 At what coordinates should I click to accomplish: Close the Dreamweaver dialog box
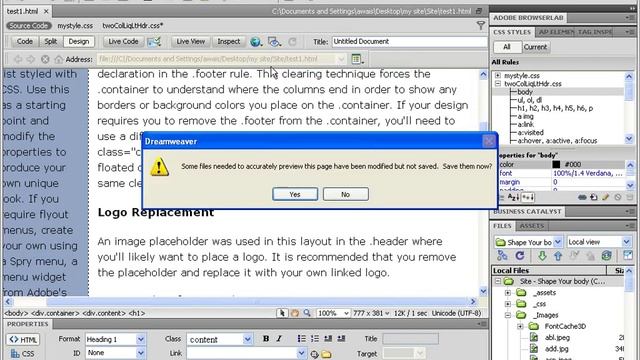click(489, 141)
